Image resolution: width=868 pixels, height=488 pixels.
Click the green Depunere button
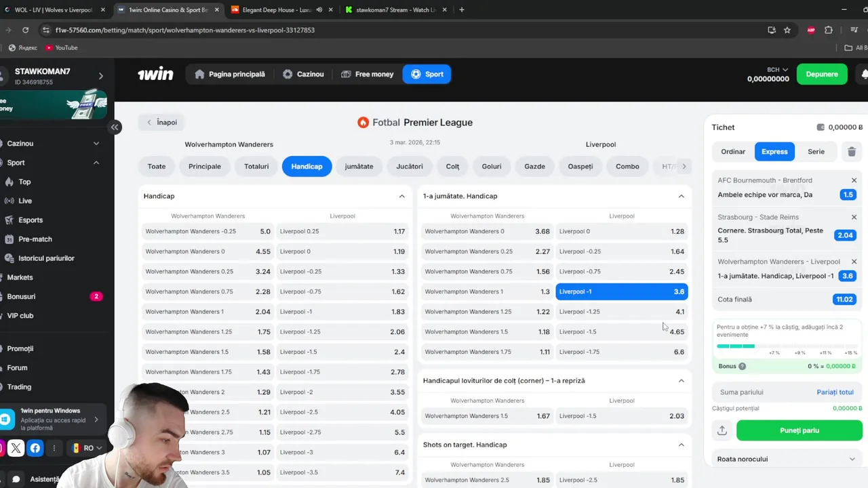(822, 74)
